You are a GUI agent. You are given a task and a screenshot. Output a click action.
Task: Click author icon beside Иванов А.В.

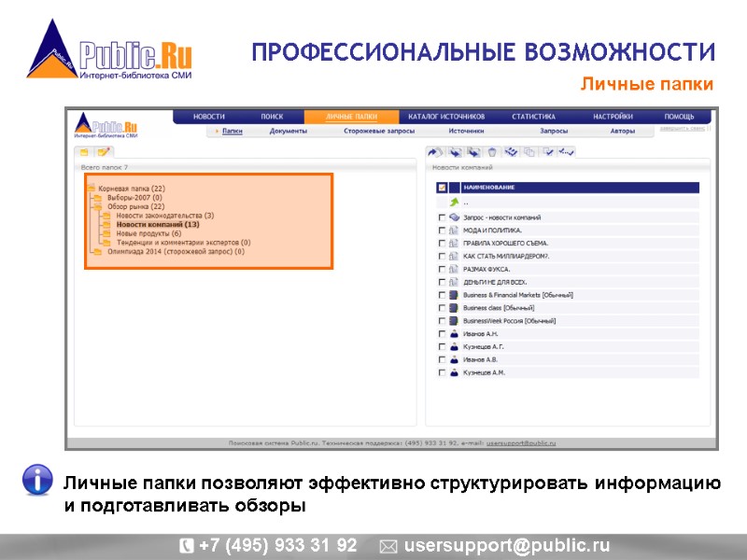pos(454,359)
